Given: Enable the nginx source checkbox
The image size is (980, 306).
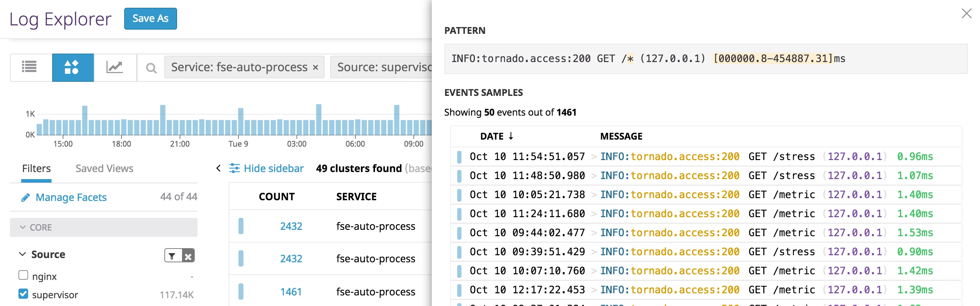Looking at the screenshot, I should pyautogui.click(x=23, y=275).
